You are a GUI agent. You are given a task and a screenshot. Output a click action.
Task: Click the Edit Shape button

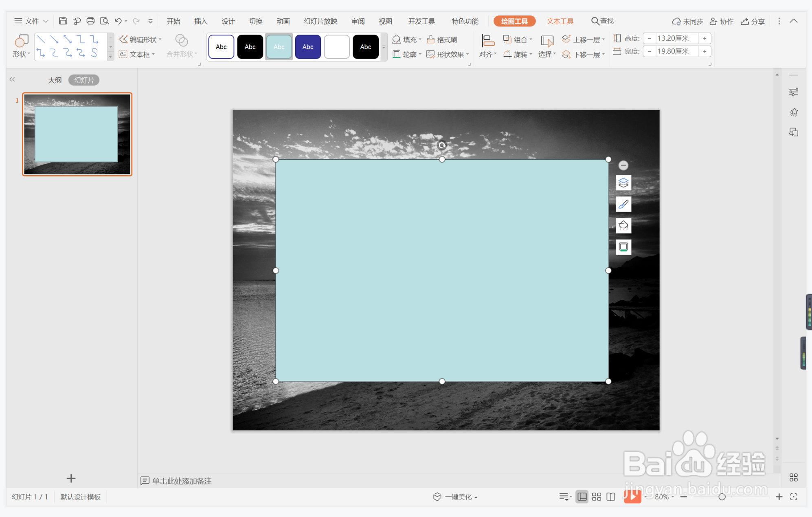click(x=140, y=40)
